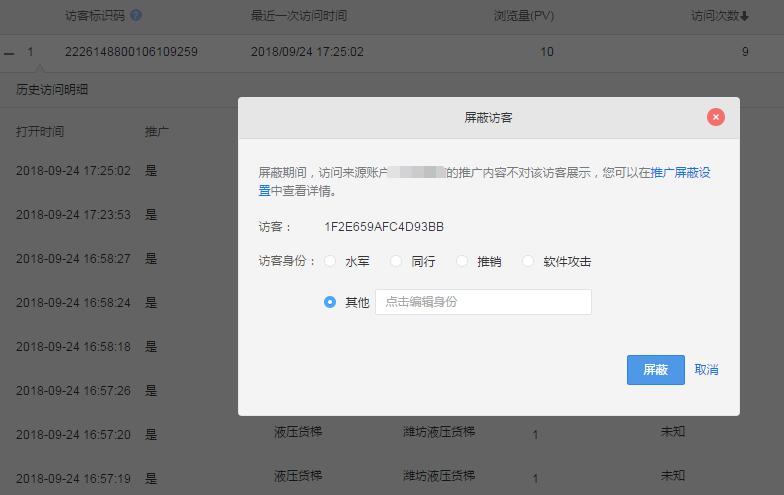784x495 pixels.
Task: Open the 推广屏蔽设置 link
Action: 680,173
